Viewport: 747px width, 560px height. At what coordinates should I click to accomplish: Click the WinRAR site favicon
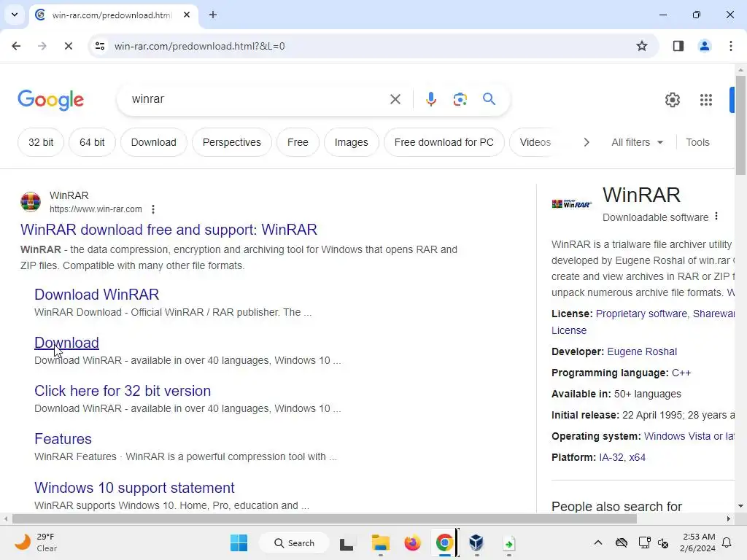[31, 201]
